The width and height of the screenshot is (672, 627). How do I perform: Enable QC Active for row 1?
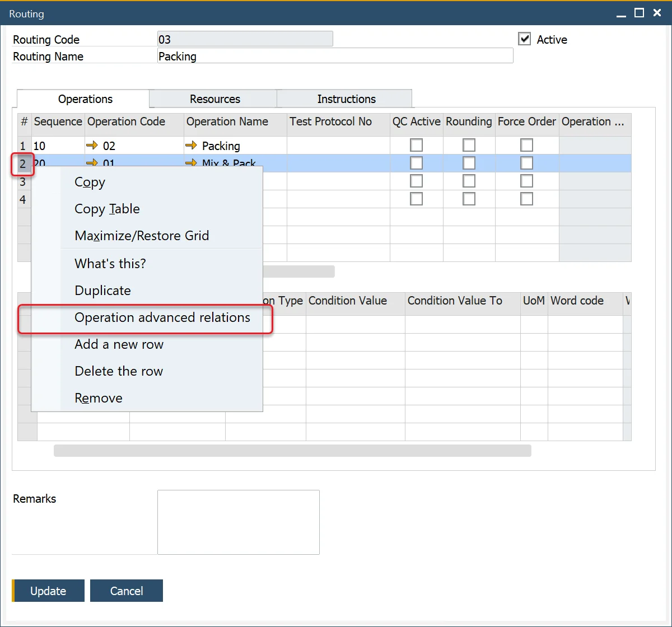click(x=416, y=146)
